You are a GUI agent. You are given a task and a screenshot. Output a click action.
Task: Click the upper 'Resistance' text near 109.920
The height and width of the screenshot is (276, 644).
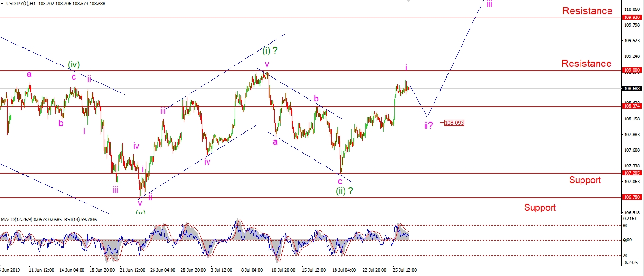pos(587,11)
